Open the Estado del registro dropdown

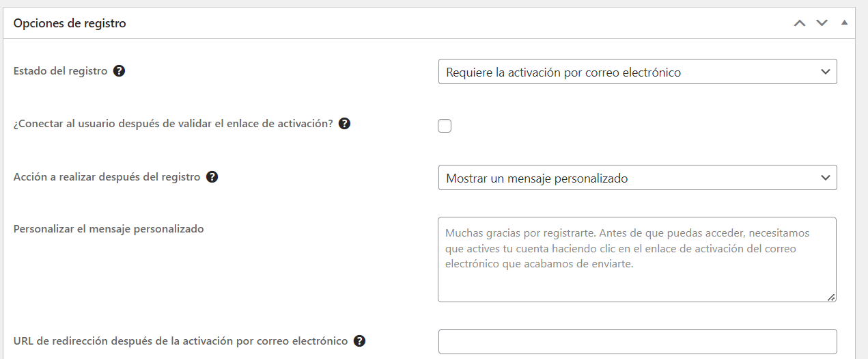[x=637, y=72]
